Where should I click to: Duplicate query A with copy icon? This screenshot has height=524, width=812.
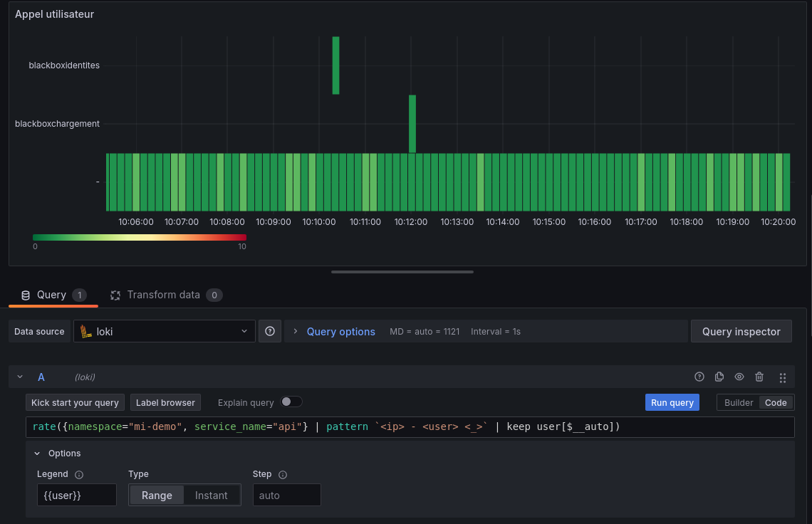click(719, 377)
